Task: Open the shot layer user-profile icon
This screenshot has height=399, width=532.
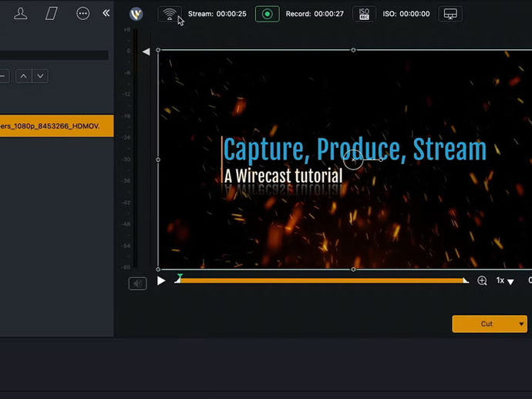Action: pyautogui.click(x=21, y=14)
